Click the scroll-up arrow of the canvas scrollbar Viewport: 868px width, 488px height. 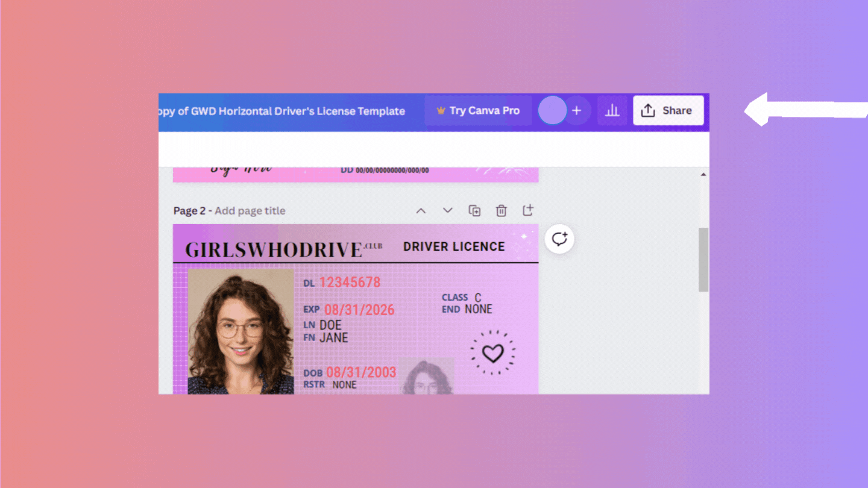pos(703,175)
